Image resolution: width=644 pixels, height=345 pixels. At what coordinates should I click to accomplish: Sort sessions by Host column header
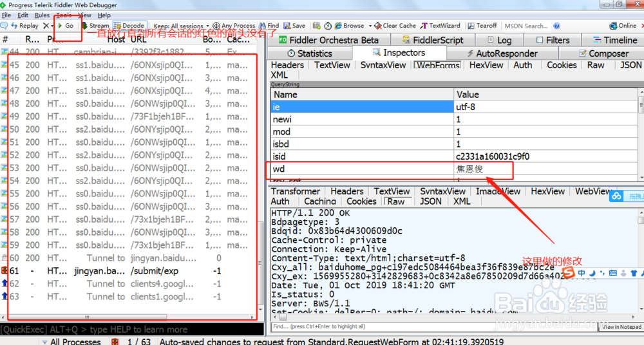coord(116,39)
